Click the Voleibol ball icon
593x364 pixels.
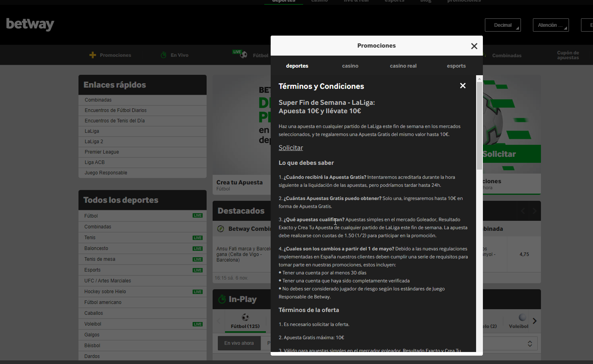523,317
